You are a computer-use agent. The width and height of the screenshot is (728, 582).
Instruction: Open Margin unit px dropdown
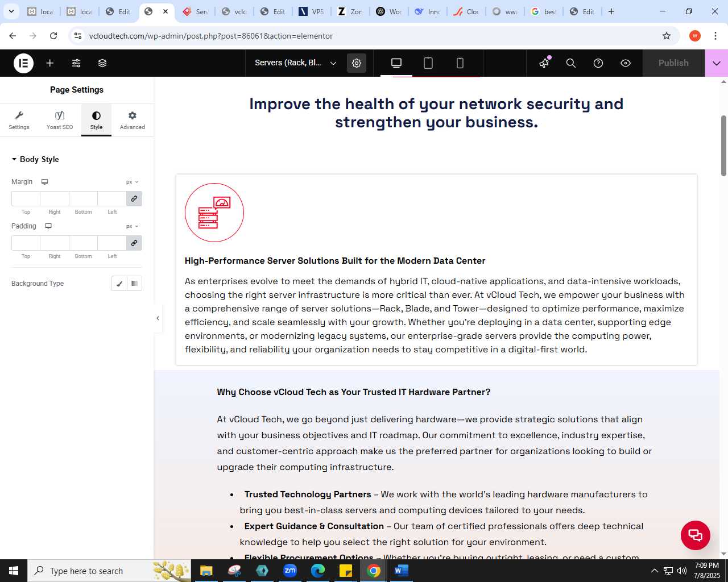point(133,182)
